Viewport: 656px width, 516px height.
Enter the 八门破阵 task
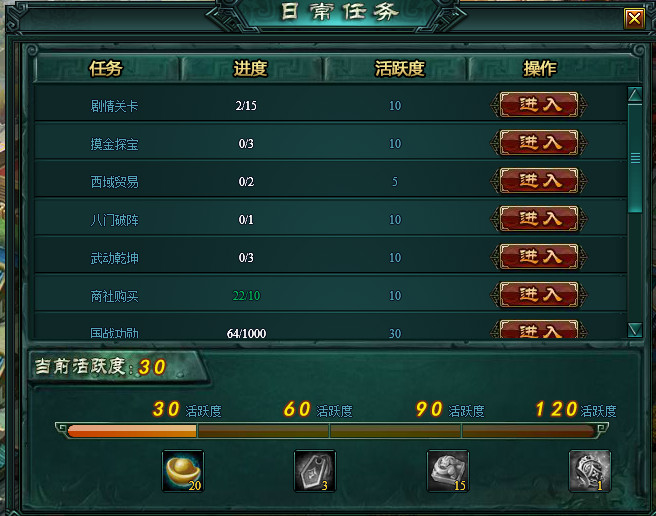pos(539,219)
